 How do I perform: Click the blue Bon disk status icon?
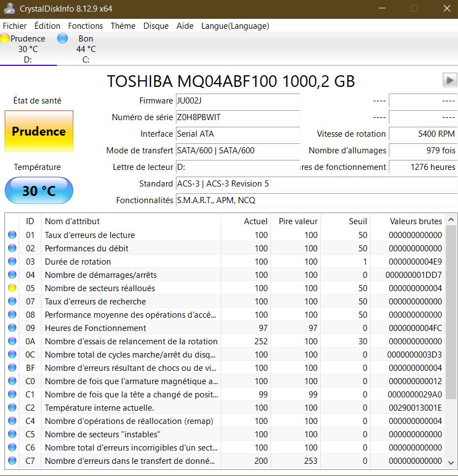(63, 39)
